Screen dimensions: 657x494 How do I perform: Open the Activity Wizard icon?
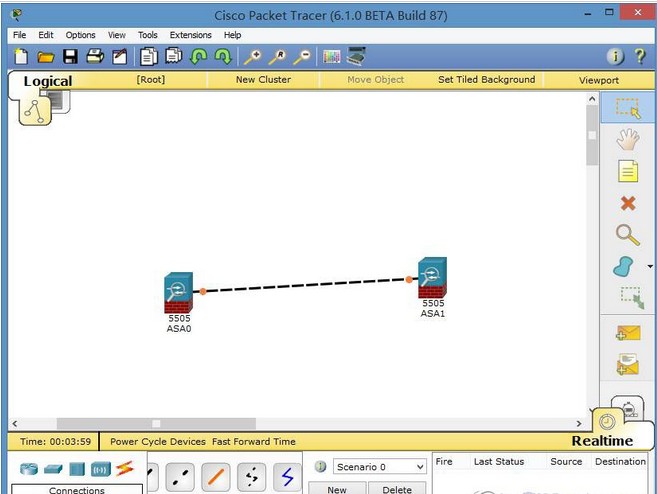(119, 57)
